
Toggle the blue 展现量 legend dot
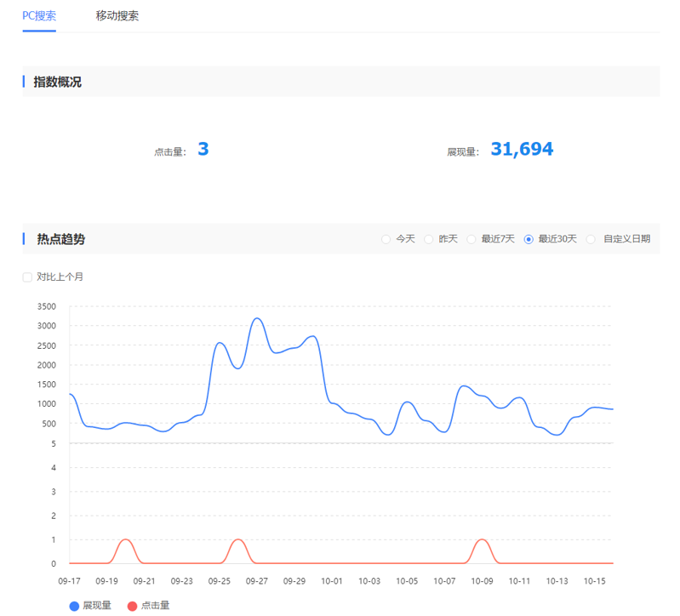pyautogui.click(x=72, y=606)
